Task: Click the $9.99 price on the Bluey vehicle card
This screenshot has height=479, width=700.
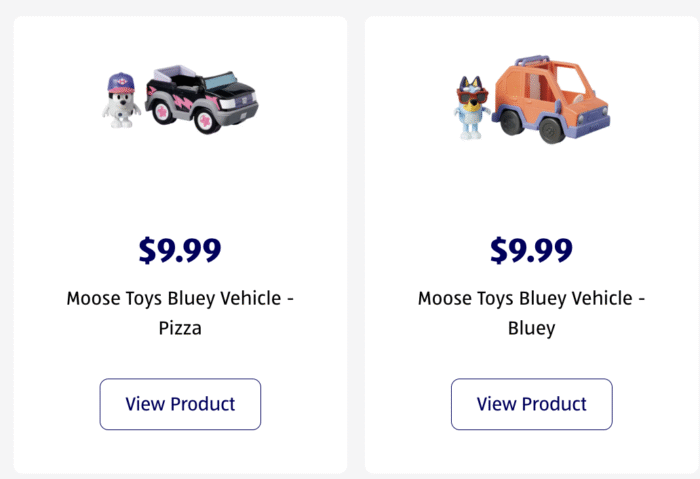Action: tap(531, 250)
